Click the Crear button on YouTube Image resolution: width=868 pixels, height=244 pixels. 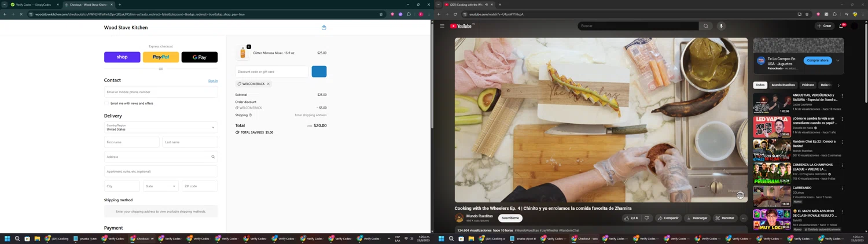click(x=824, y=26)
